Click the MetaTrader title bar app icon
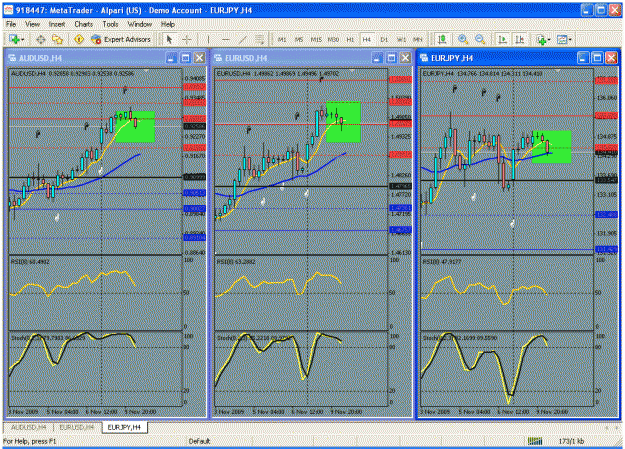This screenshot has width=625, height=449. click(x=8, y=10)
